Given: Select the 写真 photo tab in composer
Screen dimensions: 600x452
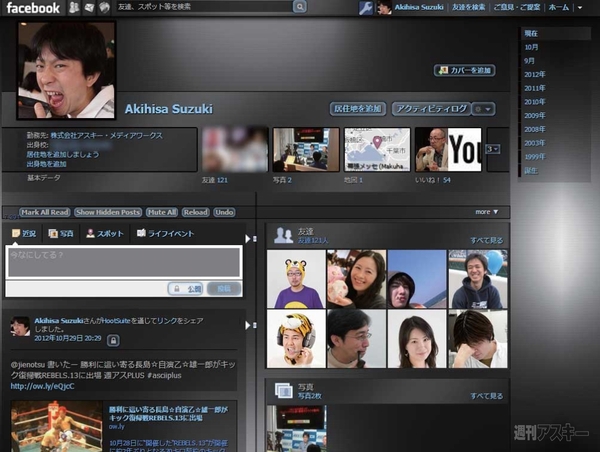Looking at the screenshot, I should (61, 233).
